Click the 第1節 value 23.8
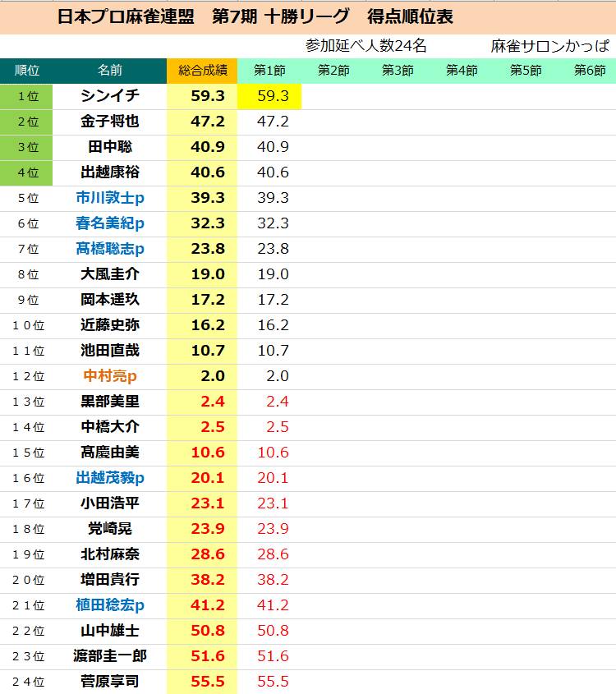 pyautogui.click(x=273, y=249)
